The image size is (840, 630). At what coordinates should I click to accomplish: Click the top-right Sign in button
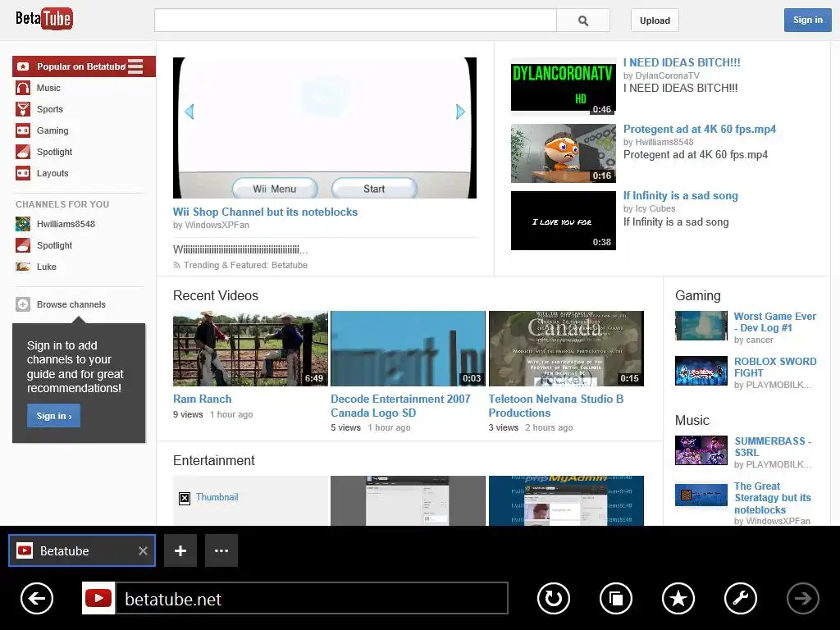[x=807, y=20]
